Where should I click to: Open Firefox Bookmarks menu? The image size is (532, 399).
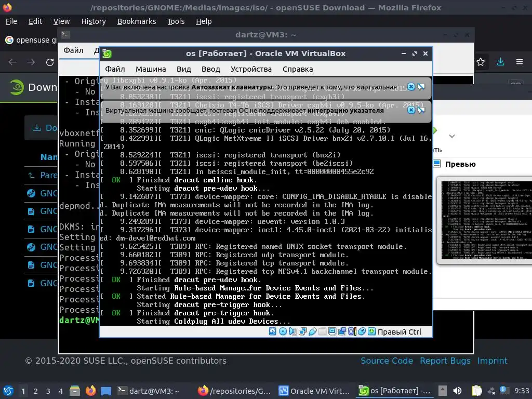(137, 21)
